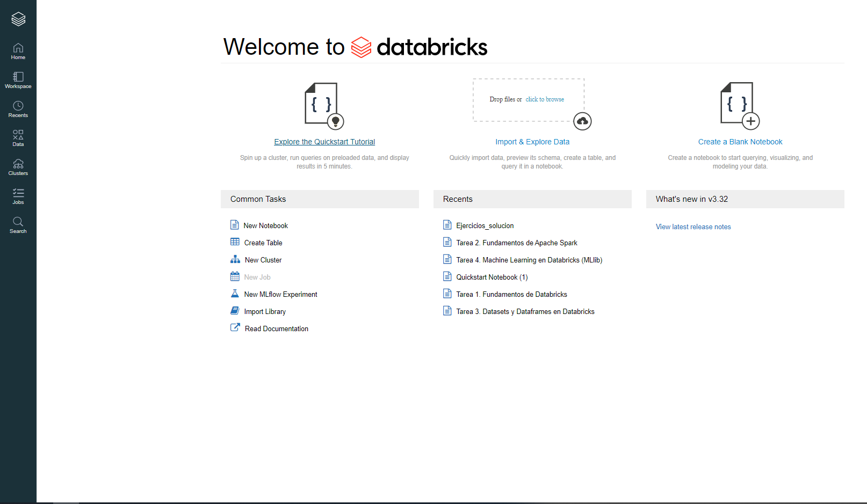
Task: Click the notebook icon beside Tarea 4
Action: pyautogui.click(x=447, y=259)
